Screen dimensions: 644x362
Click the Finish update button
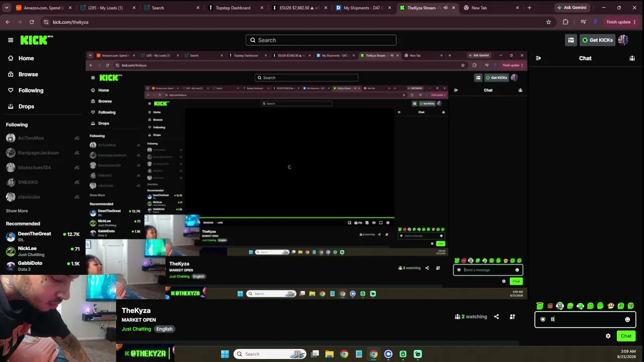click(x=621, y=22)
